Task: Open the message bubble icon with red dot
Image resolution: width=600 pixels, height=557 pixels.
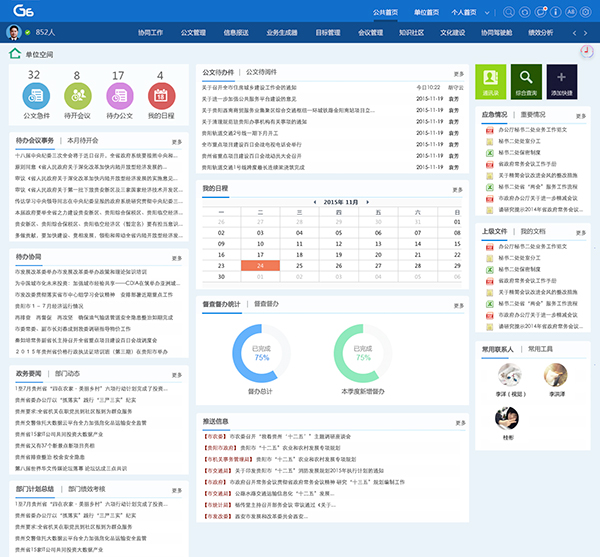Action: [540, 12]
